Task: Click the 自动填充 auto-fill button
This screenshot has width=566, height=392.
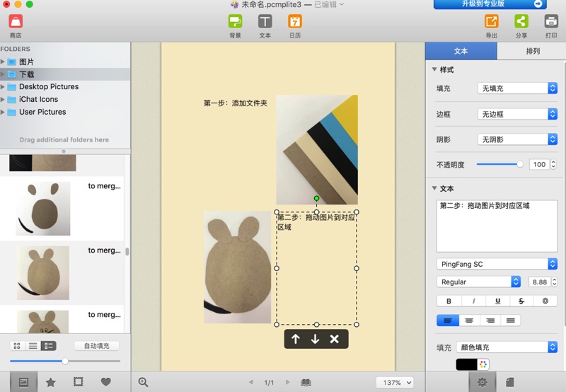Action: [x=97, y=346]
